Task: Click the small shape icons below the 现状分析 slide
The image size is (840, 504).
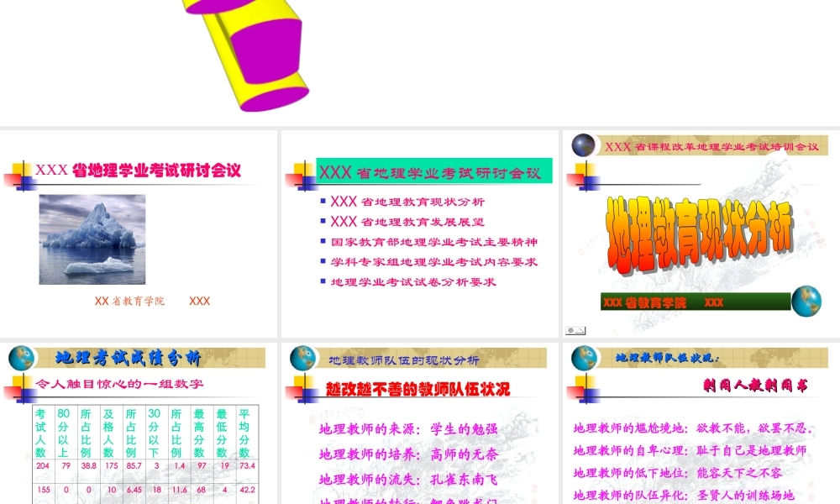Action: coord(575,330)
